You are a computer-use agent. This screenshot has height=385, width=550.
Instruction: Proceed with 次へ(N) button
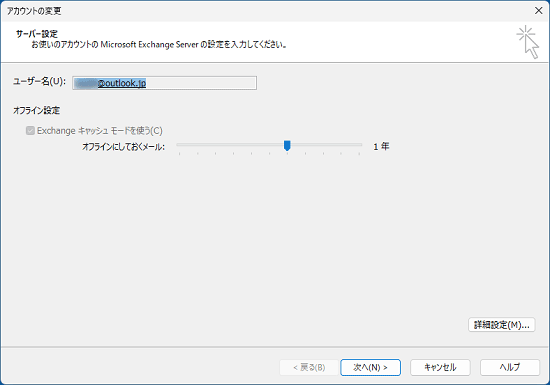click(370, 367)
